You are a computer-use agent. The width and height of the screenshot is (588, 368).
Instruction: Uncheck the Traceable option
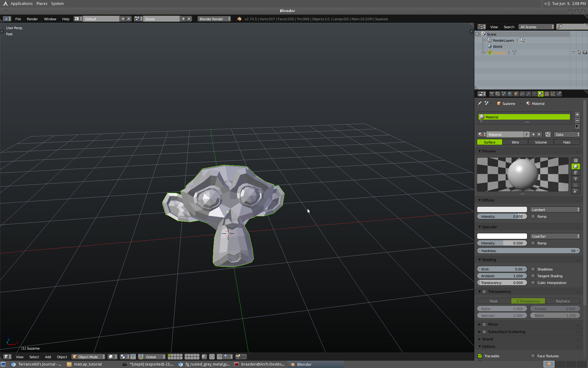tap(480, 356)
